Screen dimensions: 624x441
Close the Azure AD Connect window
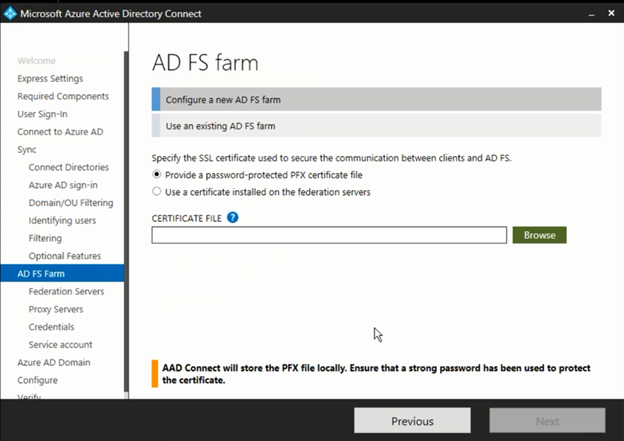611,13
